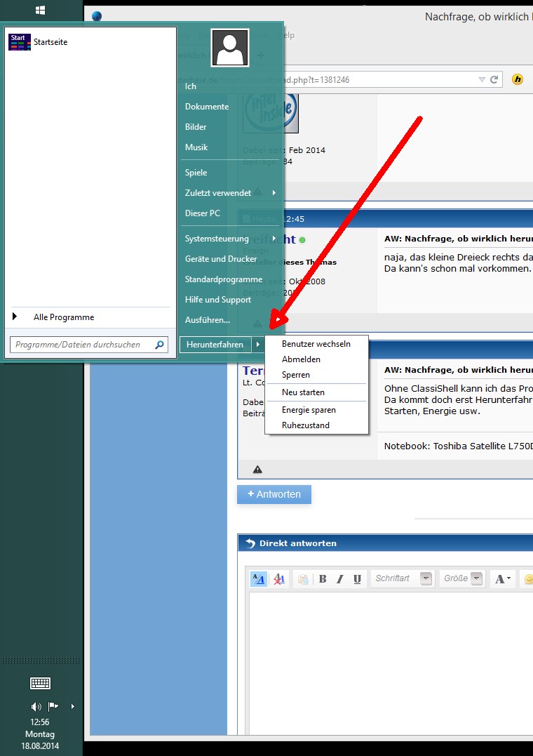Click the report warning icon below last post
The width and height of the screenshot is (533, 756).
tap(258, 470)
